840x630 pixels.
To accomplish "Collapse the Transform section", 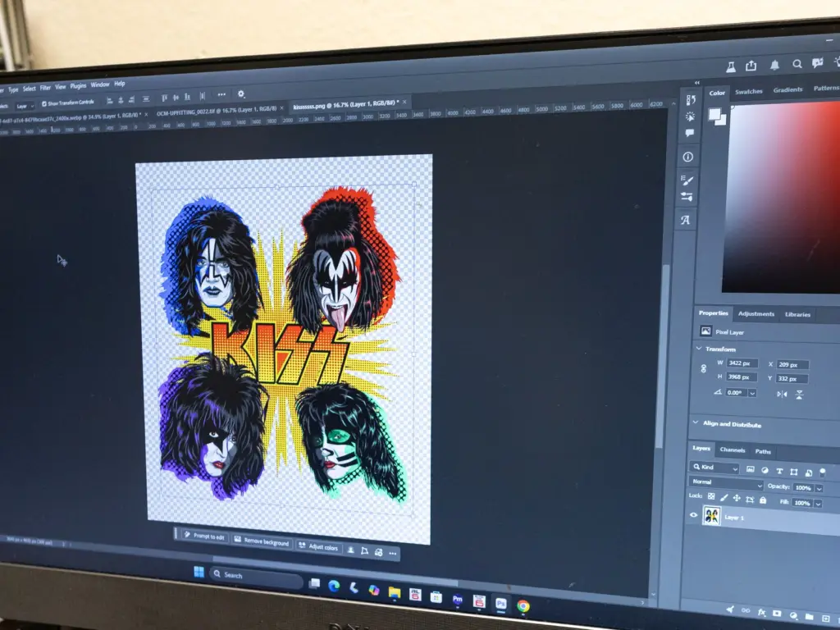I will tap(699, 348).
